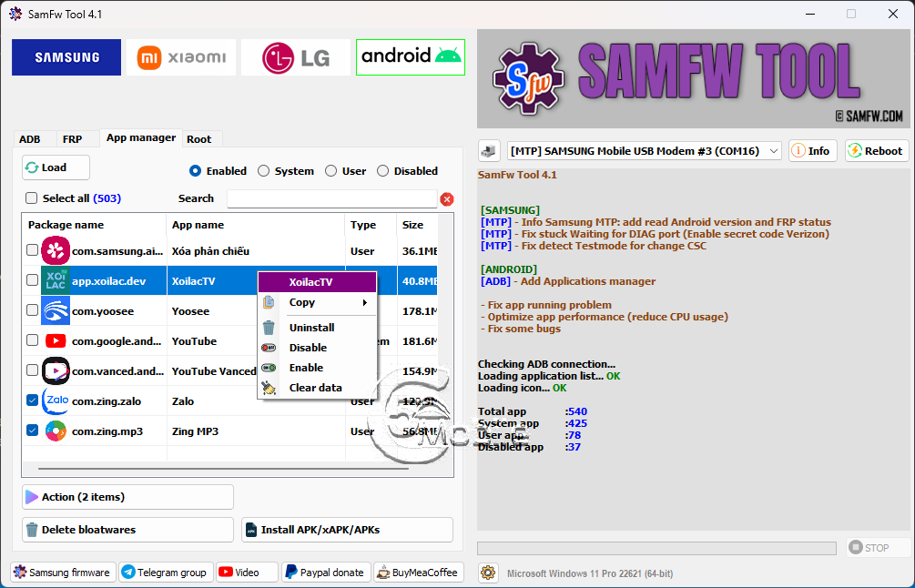Click the Zalo app icon
This screenshot has height=588, width=915.
pyautogui.click(x=56, y=400)
